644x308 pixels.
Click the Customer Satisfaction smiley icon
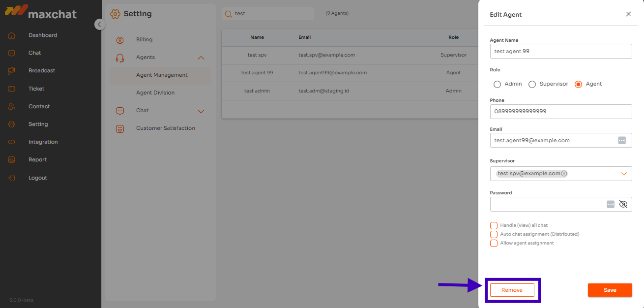[120, 129]
